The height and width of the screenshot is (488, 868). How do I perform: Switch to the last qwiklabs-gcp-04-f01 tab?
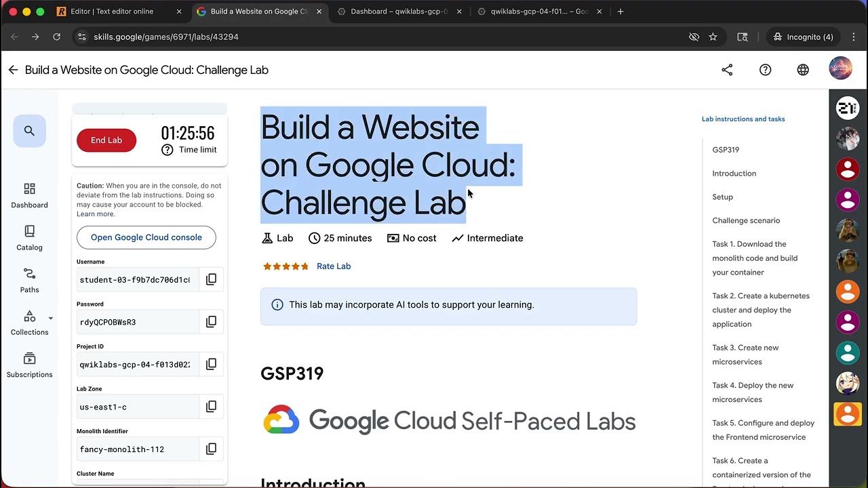click(x=539, y=12)
